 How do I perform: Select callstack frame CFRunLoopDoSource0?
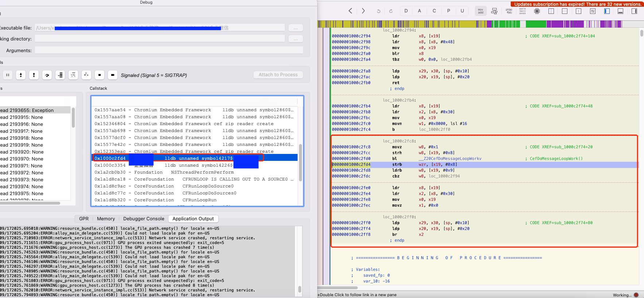pos(194,186)
